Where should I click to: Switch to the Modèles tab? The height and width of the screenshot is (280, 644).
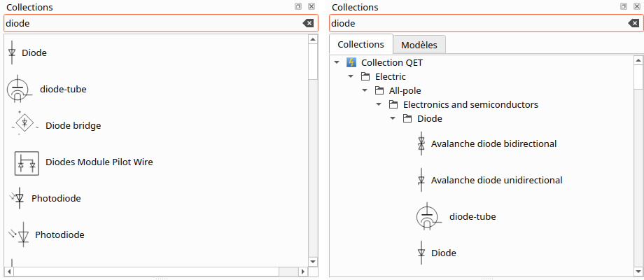(419, 45)
